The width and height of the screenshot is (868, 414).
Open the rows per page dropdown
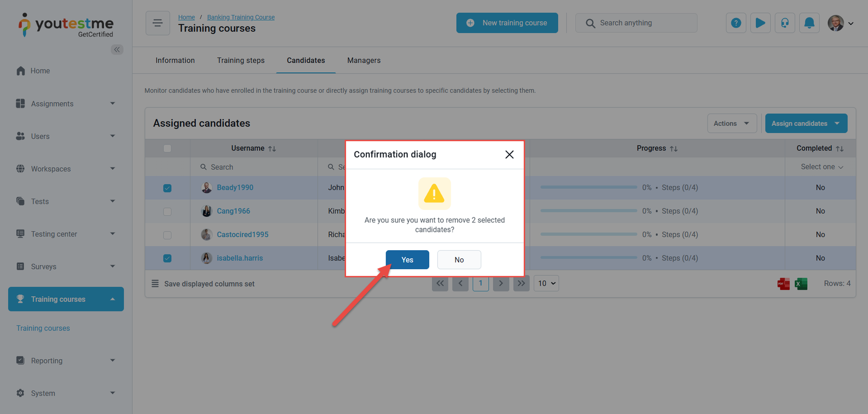click(546, 283)
